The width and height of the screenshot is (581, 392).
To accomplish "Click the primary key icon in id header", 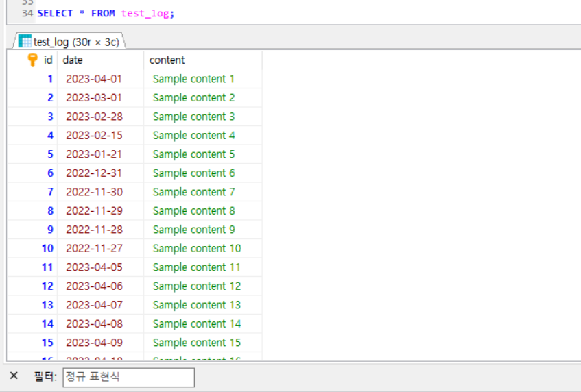I will click(x=33, y=60).
